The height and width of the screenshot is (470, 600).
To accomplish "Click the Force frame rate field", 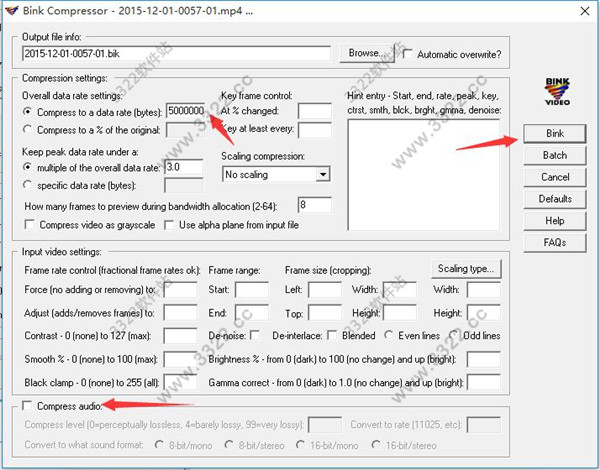I will click(180, 290).
